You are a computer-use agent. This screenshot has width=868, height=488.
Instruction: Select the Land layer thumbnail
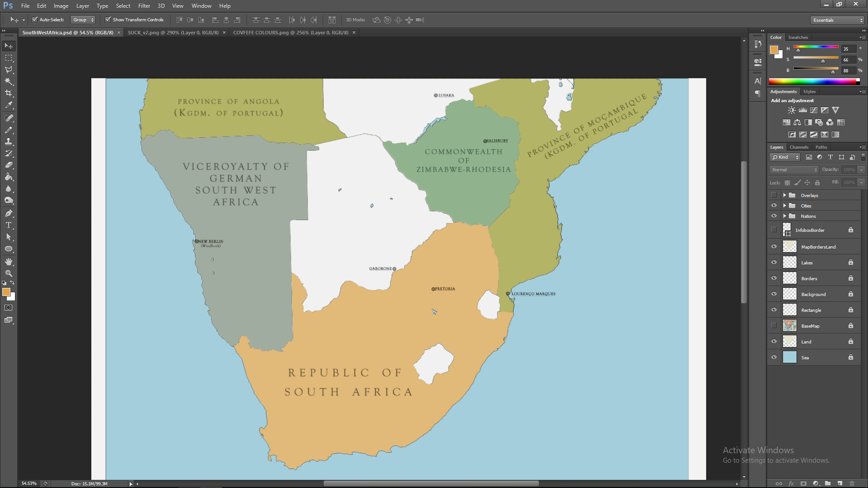[789, 342]
